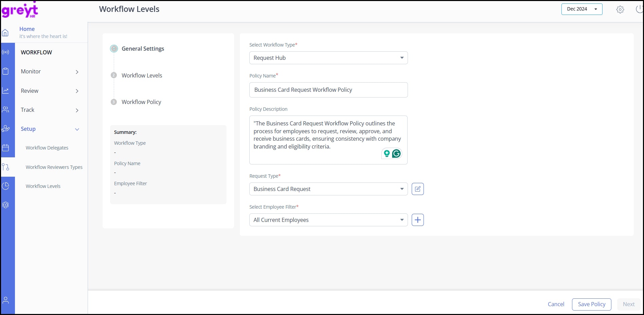Click Cancel

(x=556, y=304)
